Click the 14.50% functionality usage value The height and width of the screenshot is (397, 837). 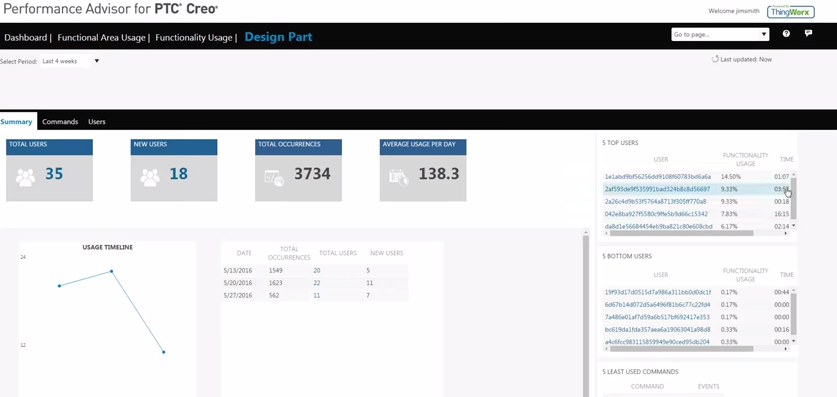[730, 177]
